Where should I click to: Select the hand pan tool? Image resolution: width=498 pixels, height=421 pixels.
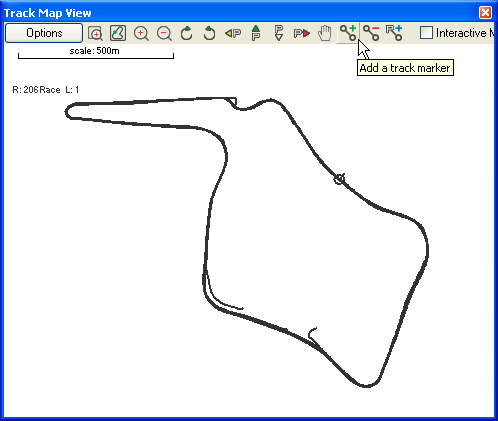(325, 33)
